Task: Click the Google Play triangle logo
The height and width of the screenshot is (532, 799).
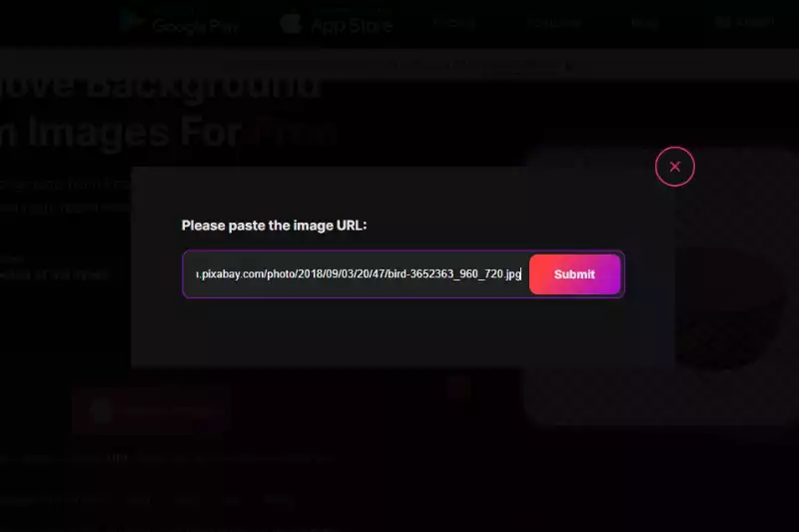Action: tap(132, 22)
